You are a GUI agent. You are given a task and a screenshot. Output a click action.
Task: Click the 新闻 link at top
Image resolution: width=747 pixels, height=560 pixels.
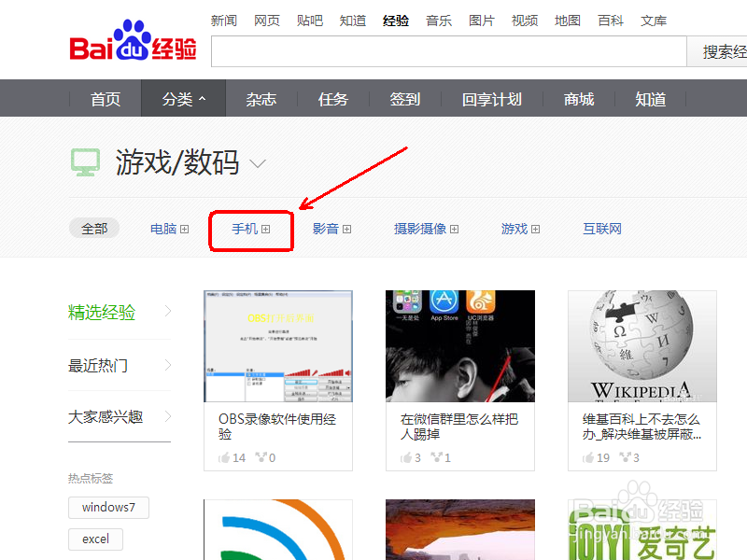tap(224, 21)
